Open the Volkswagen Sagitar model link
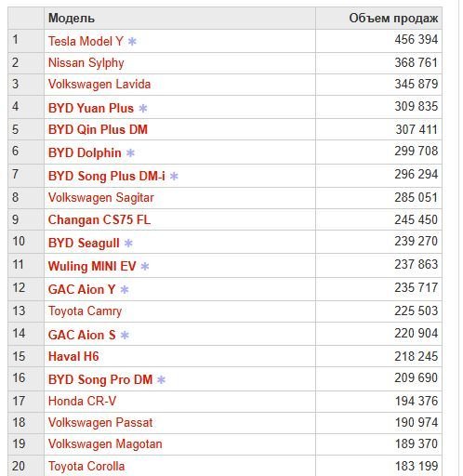Screen dimensions: 463x476 [x=101, y=198]
